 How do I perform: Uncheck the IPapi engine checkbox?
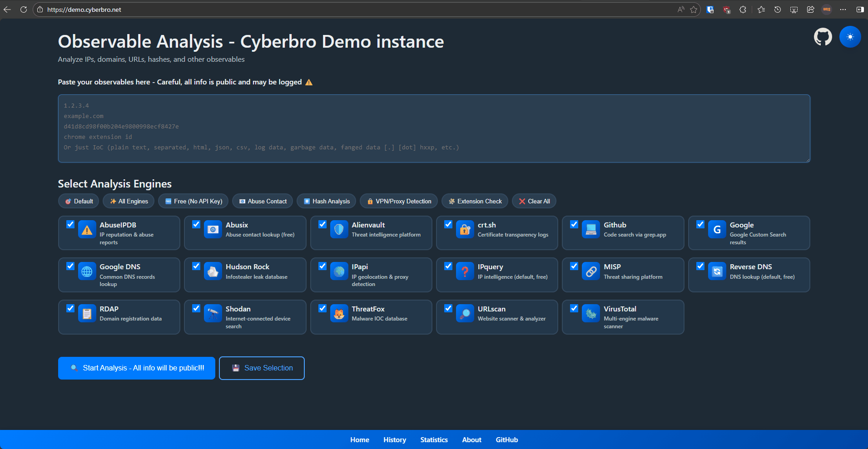(x=322, y=266)
